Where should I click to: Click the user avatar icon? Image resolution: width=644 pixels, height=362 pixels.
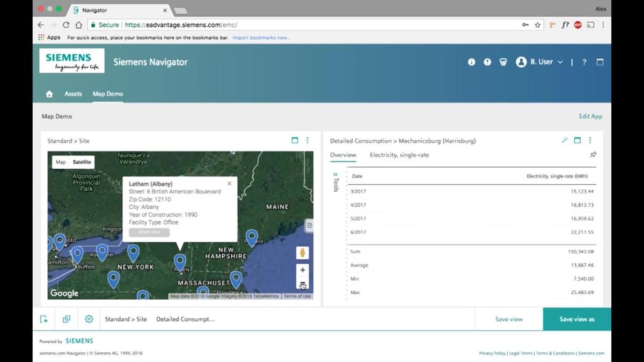click(x=521, y=62)
